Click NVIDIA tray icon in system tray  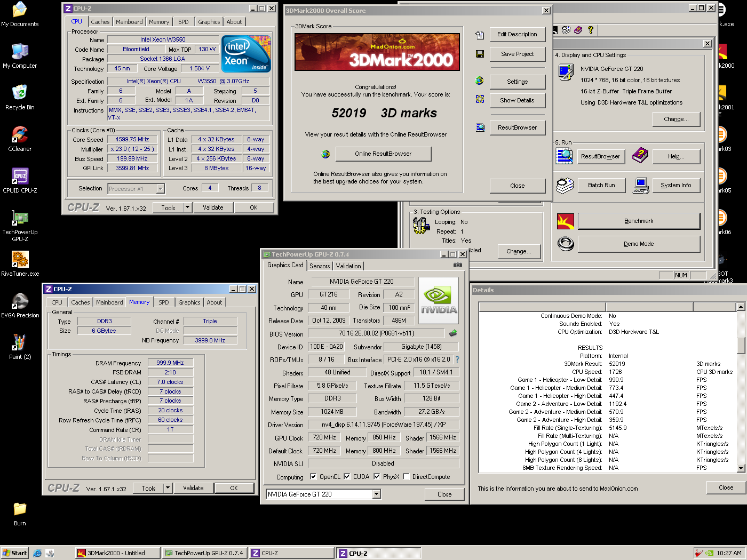[x=709, y=553]
